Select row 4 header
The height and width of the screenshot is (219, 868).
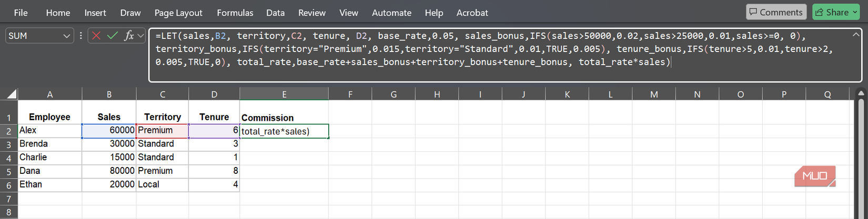click(x=9, y=158)
